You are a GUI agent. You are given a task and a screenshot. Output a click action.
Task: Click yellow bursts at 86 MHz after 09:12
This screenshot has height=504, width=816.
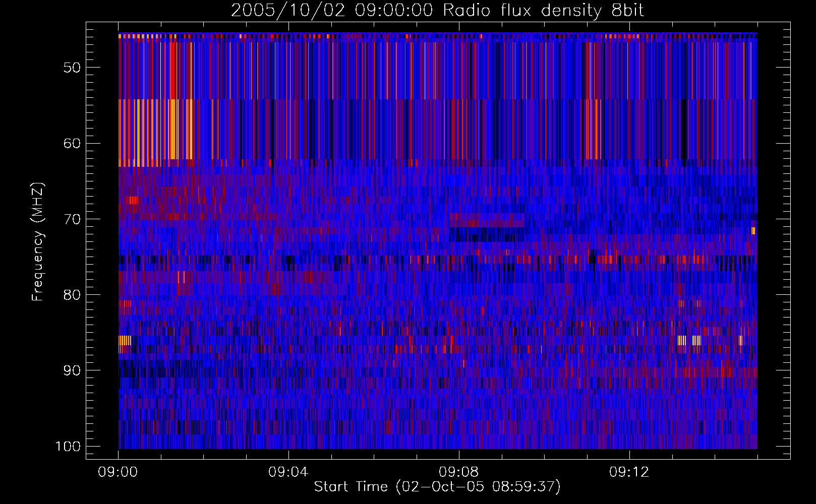click(696, 340)
